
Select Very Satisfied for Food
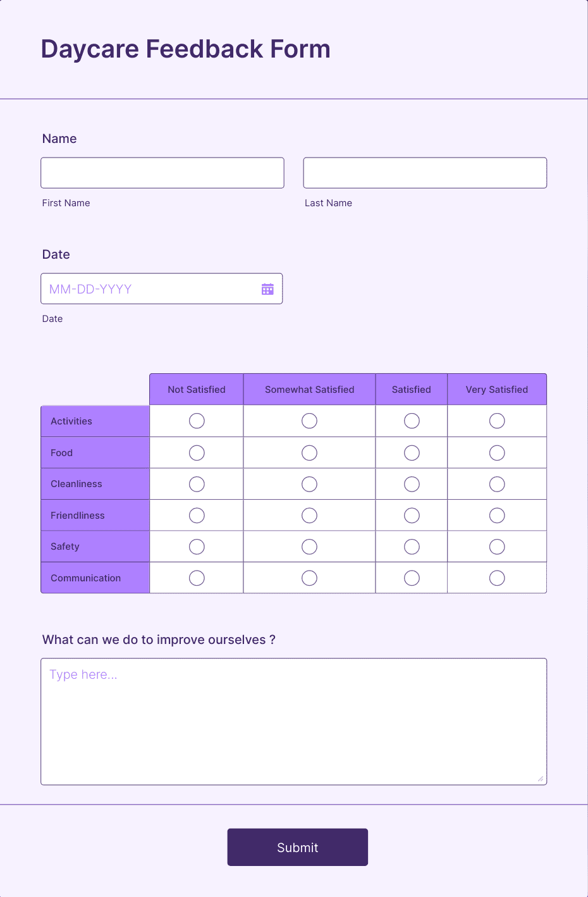coord(496,452)
